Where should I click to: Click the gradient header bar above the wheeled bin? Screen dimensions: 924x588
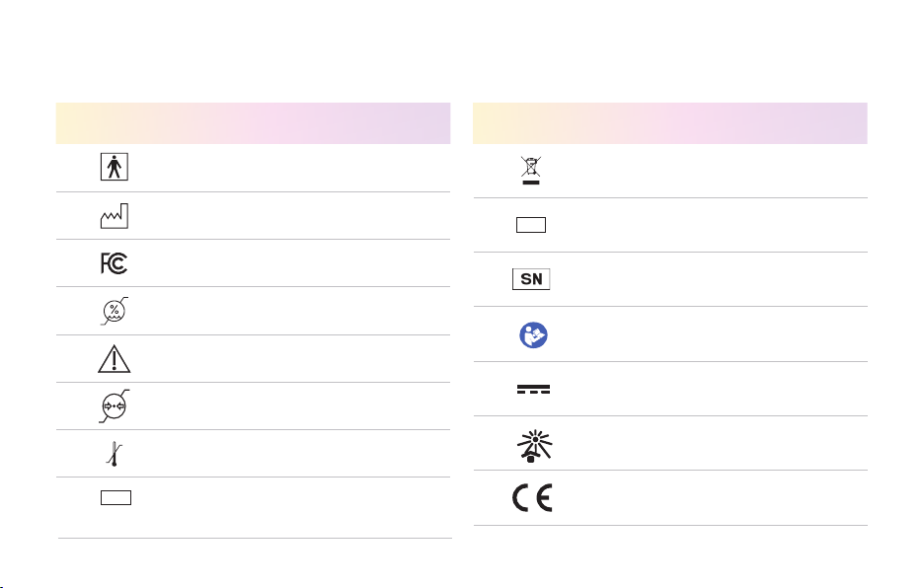coord(670,123)
